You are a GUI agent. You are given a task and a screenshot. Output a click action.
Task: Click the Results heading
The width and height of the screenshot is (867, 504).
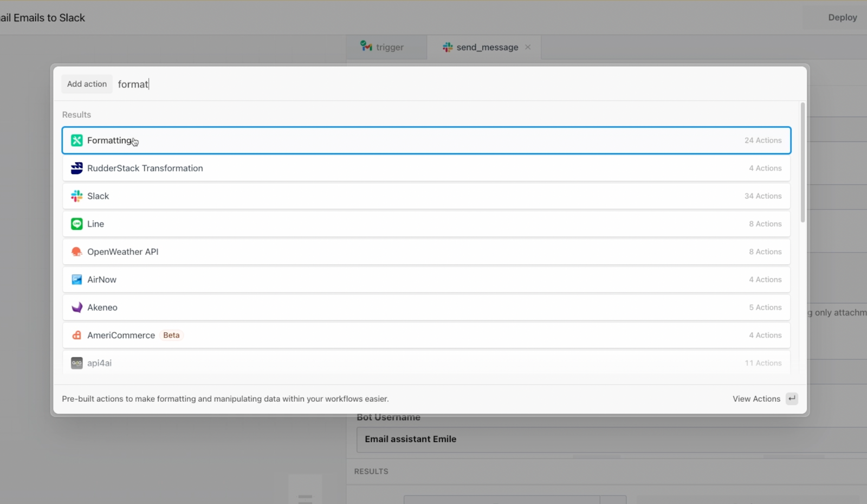[x=76, y=115]
